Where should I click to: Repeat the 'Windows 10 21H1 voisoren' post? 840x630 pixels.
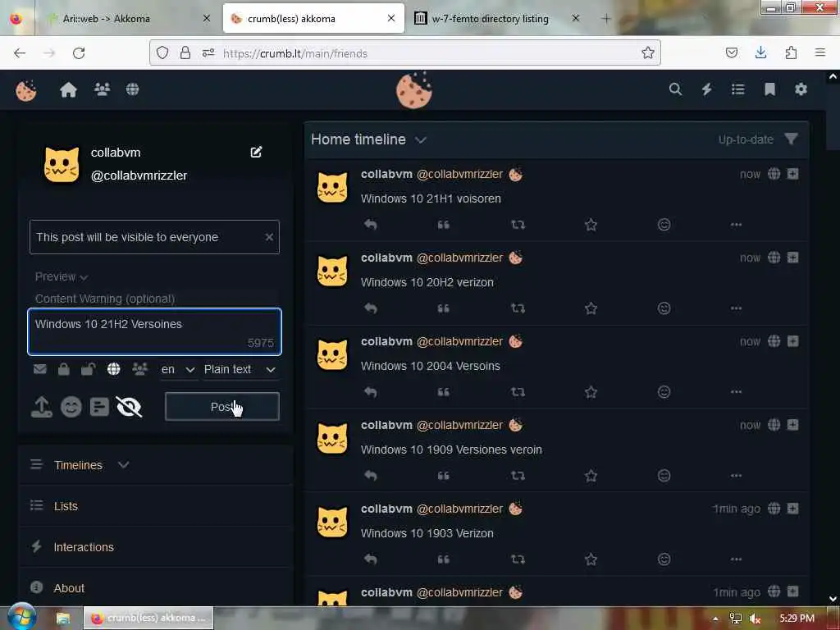coord(518,225)
